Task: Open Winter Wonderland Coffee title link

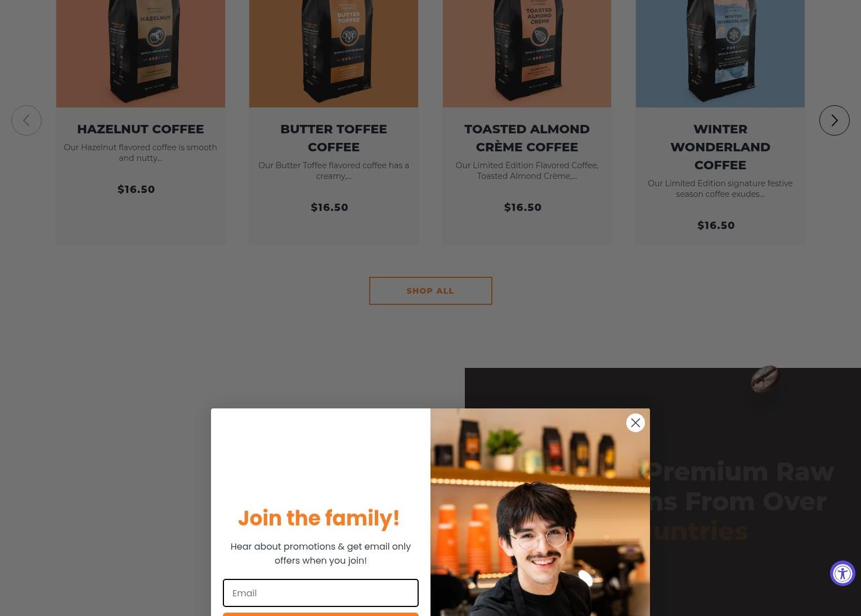Action: click(x=720, y=147)
